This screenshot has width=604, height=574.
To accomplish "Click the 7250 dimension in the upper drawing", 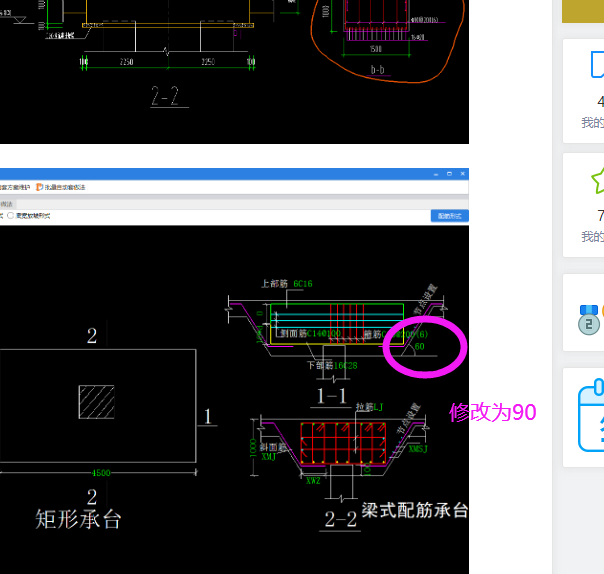I will click(x=126, y=62).
